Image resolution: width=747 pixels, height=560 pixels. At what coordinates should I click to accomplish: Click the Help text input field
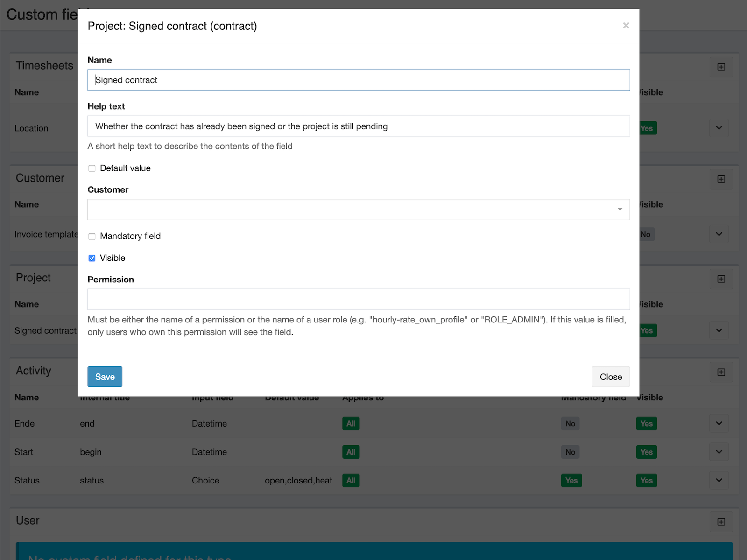(x=359, y=126)
